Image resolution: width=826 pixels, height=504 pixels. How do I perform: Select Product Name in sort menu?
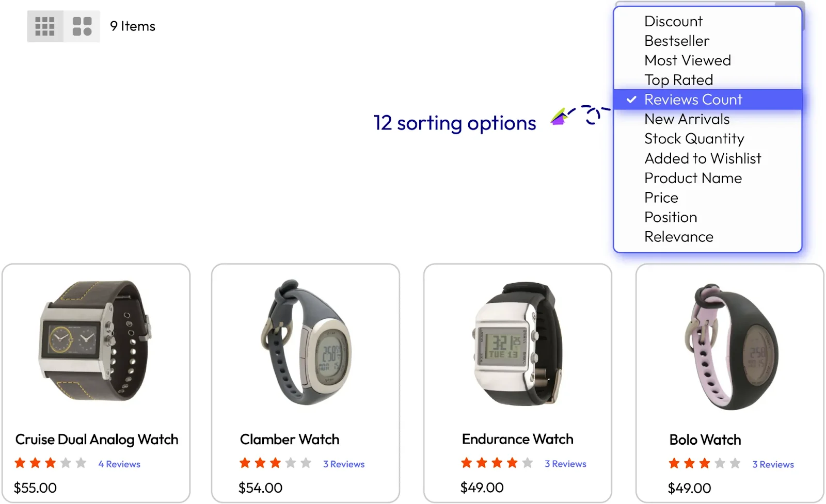(693, 178)
